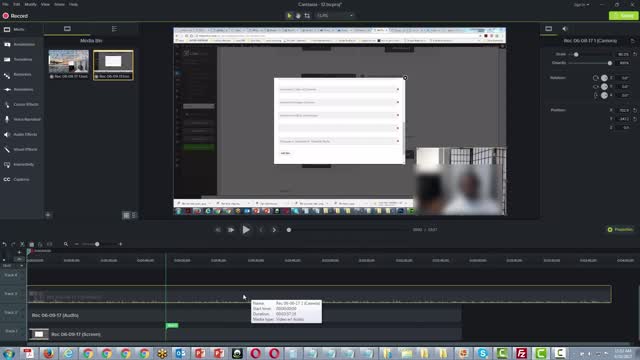Select the canvas Crop tool
Image resolution: width=640 pixels, height=360 pixels.
coord(307,16)
